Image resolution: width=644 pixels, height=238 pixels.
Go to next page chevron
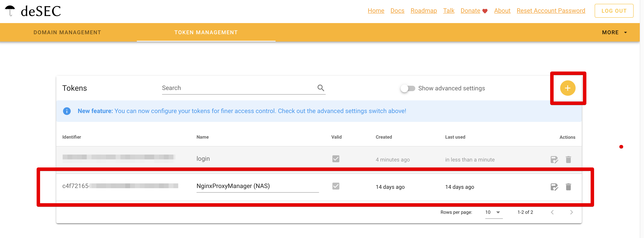(571, 212)
